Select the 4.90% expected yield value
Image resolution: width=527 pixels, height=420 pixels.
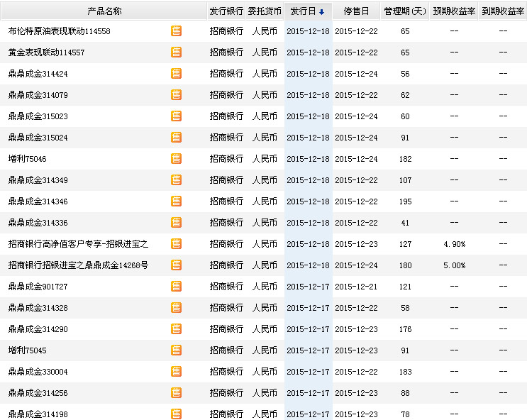(454, 244)
